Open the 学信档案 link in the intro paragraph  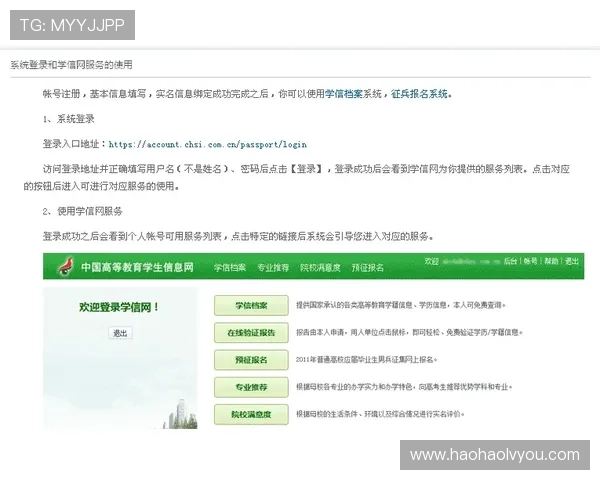[x=343, y=94]
